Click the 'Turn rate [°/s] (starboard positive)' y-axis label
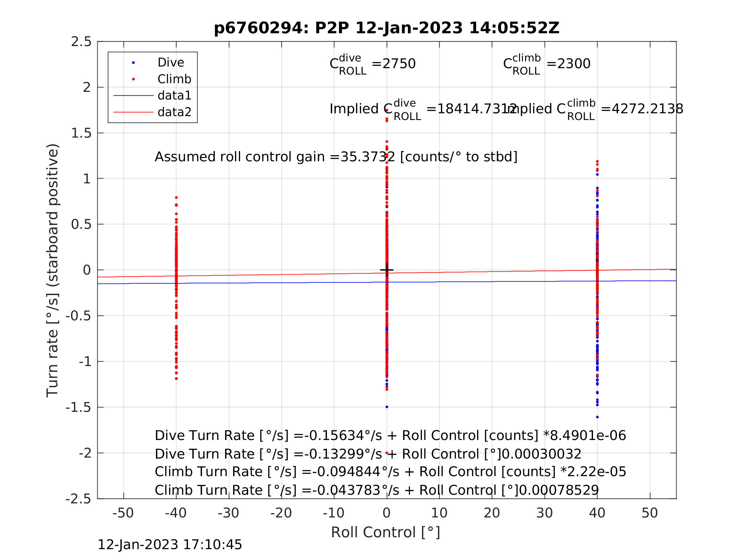The width and height of the screenshot is (747, 560). [x=53, y=270]
